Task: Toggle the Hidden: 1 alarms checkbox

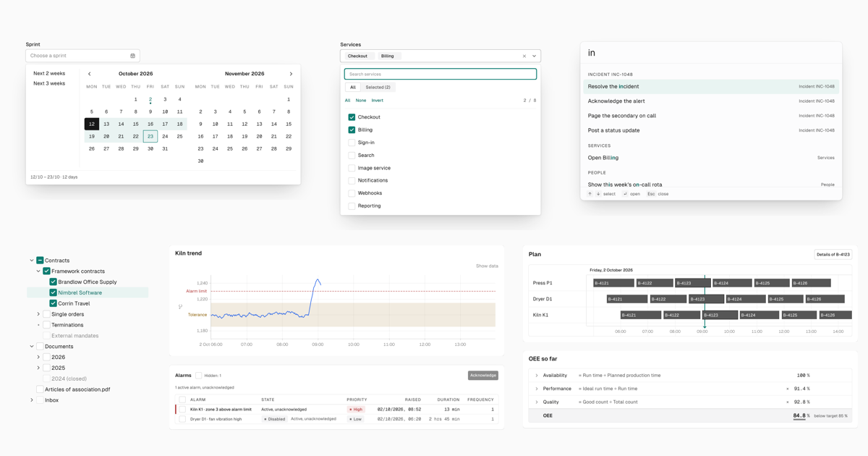Action: click(x=199, y=376)
